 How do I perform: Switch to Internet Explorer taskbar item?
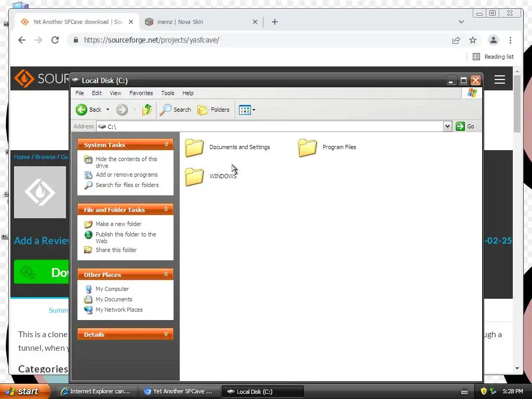(x=96, y=391)
